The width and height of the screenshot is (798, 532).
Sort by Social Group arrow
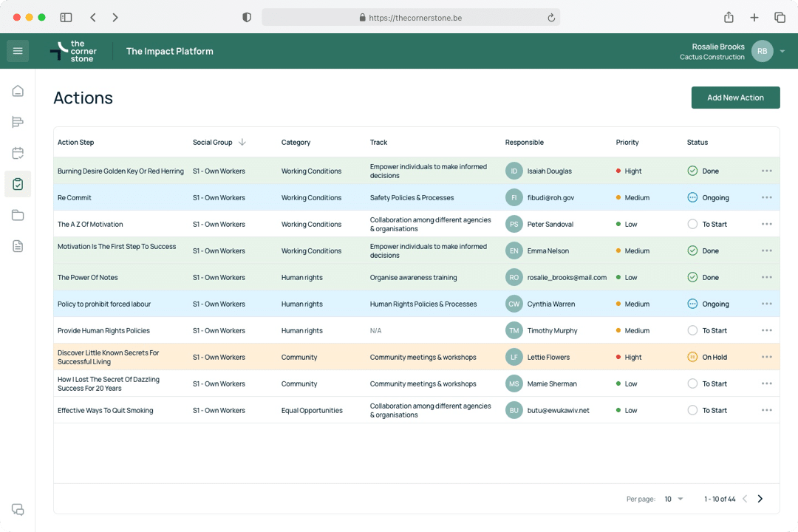point(242,142)
